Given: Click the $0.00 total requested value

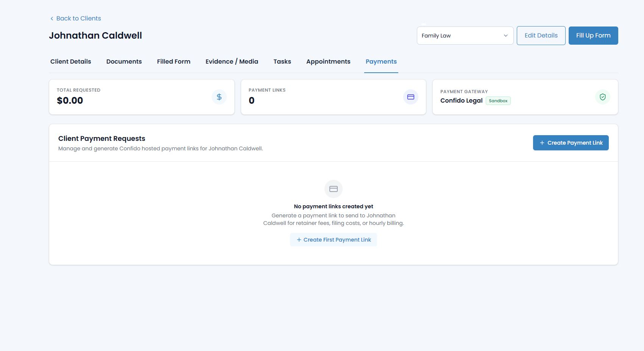Looking at the screenshot, I should click(70, 101).
